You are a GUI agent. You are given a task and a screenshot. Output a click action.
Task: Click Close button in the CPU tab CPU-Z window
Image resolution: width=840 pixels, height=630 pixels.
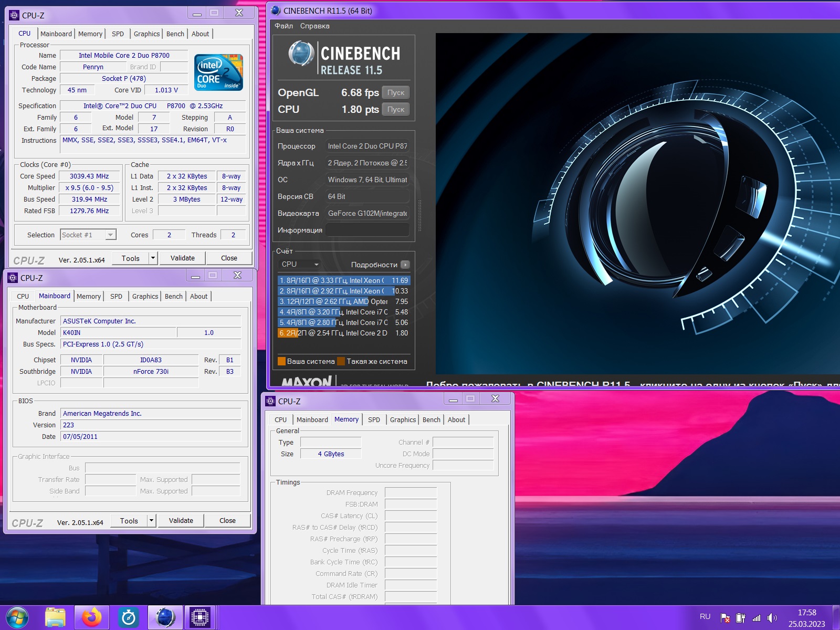point(229,258)
